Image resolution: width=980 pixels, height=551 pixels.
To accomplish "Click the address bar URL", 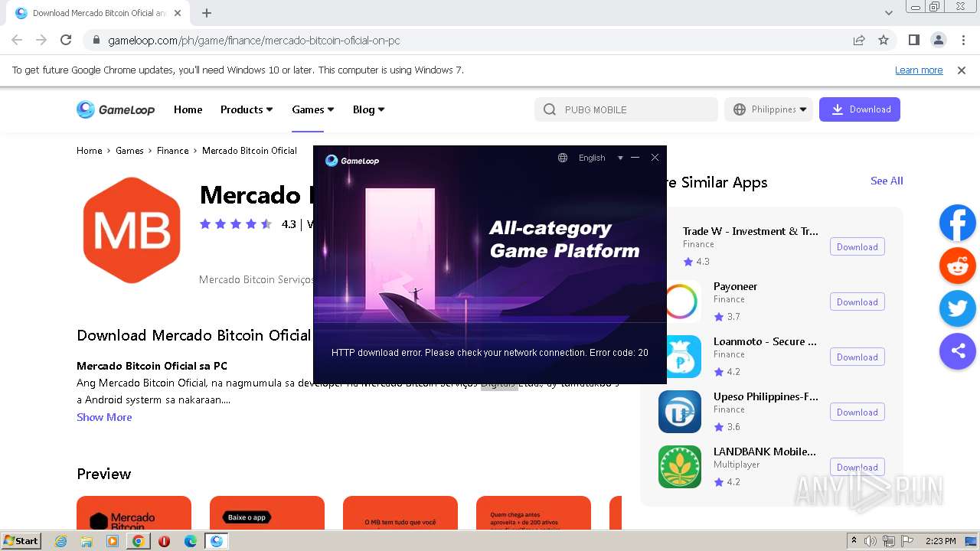I will pos(254,40).
